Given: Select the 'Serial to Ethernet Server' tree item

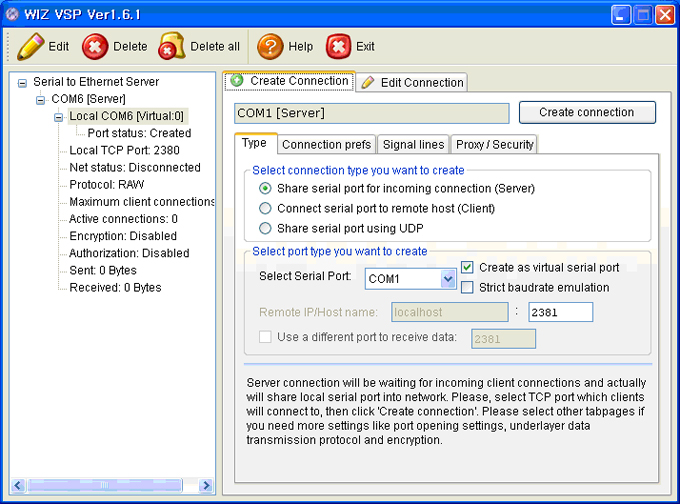Looking at the screenshot, I should (x=96, y=82).
